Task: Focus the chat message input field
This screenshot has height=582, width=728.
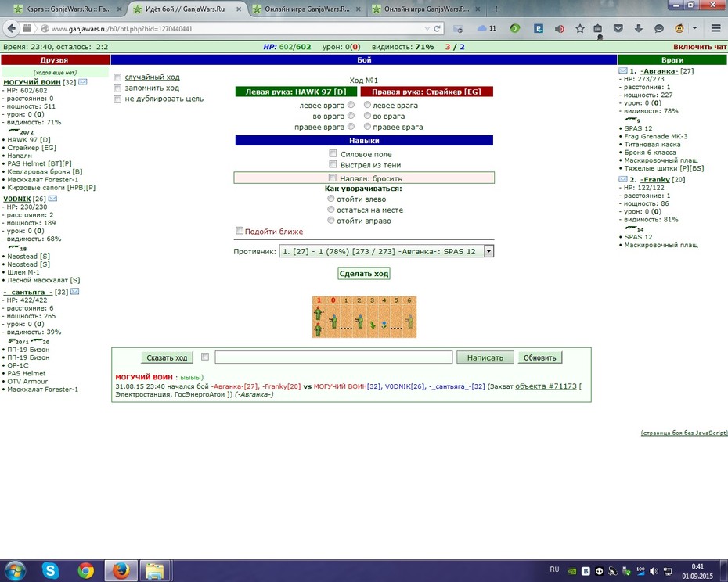Action: [333, 357]
